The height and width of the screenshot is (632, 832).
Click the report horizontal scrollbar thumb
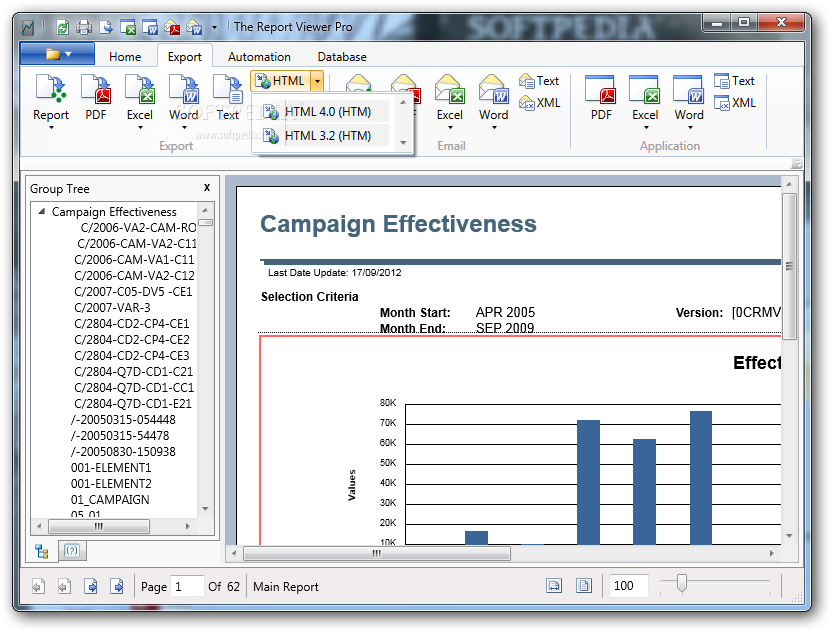[377, 553]
